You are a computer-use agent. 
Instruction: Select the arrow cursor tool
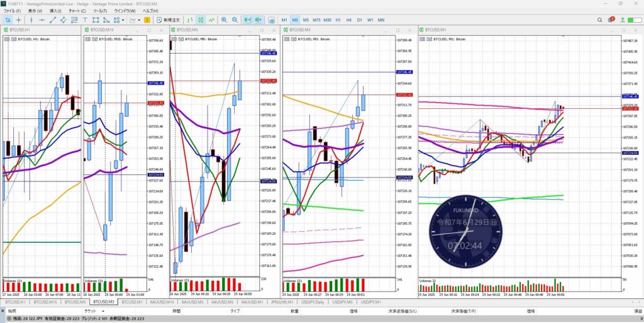click(8, 20)
